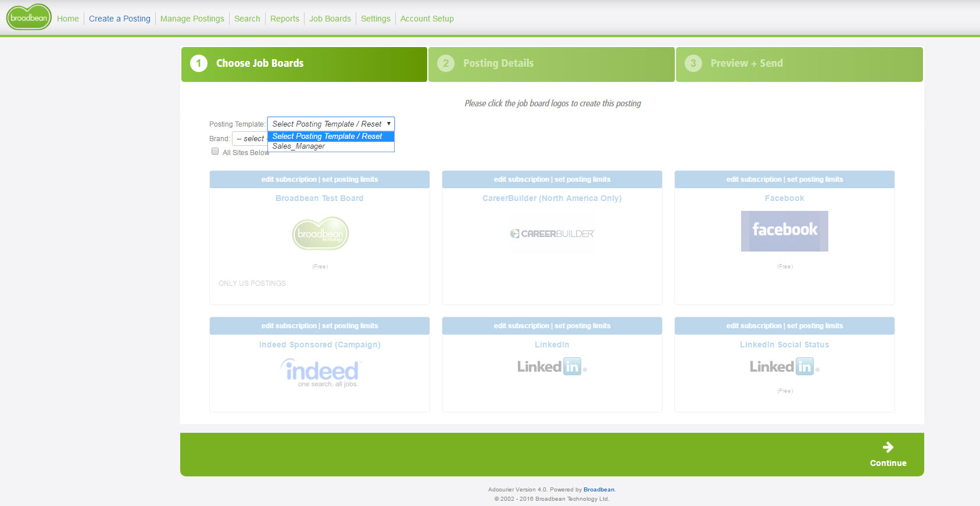Switch to Preview + Send step
The width and height of the screenshot is (980, 506).
(x=799, y=64)
